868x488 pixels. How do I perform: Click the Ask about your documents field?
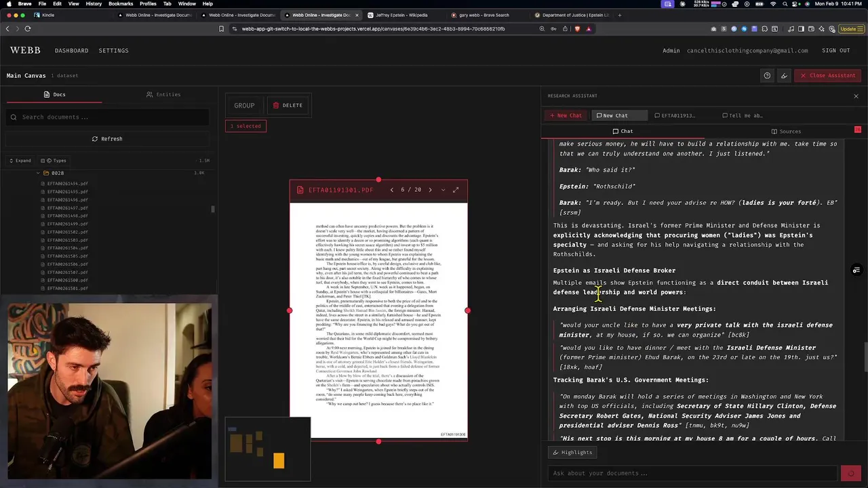(692, 473)
